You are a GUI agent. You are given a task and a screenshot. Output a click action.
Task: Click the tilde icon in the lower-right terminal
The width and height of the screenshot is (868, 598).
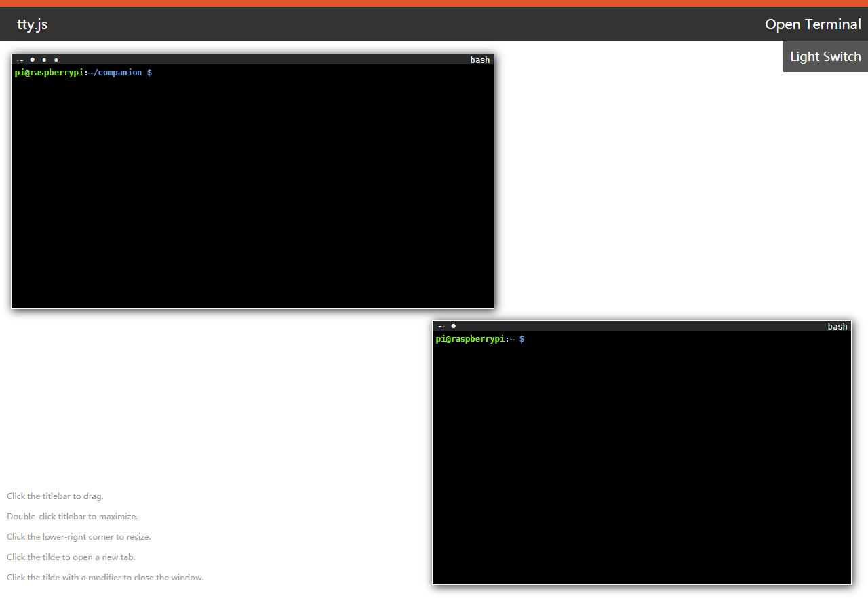click(x=441, y=327)
